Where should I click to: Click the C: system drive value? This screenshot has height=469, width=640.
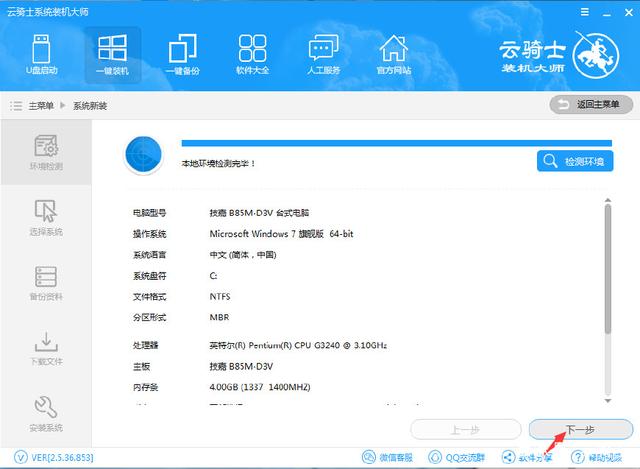(213, 276)
